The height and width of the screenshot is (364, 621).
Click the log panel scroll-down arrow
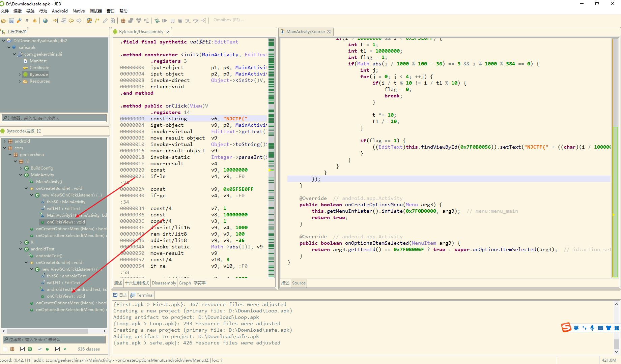(x=617, y=352)
